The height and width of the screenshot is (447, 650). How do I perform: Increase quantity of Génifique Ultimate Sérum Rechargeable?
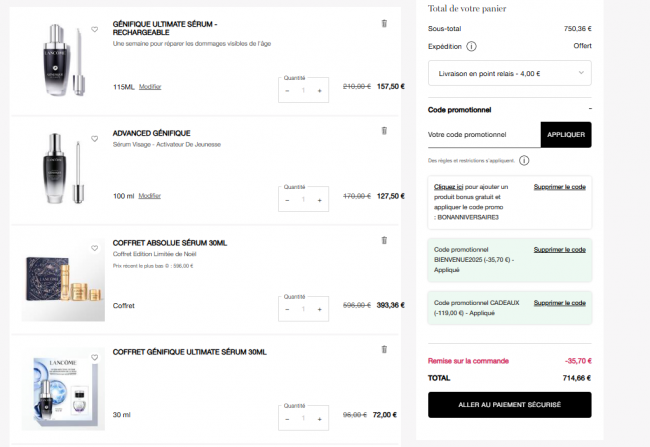[320, 91]
